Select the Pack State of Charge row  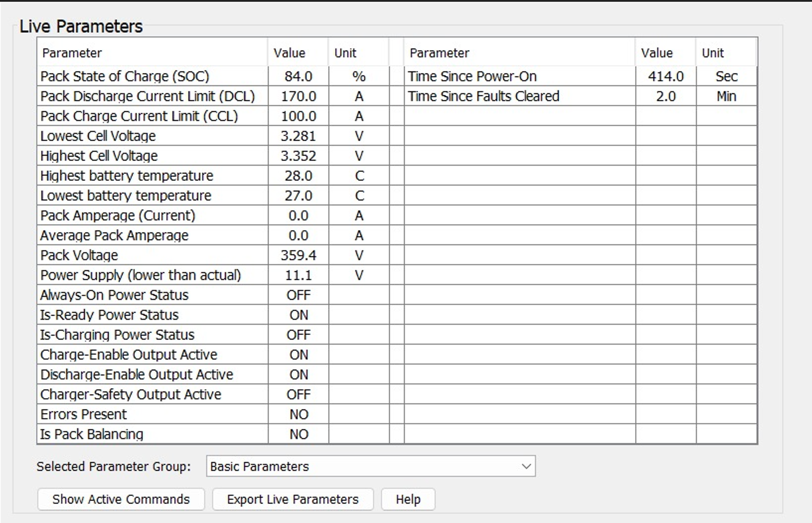pyautogui.click(x=125, y=76)
